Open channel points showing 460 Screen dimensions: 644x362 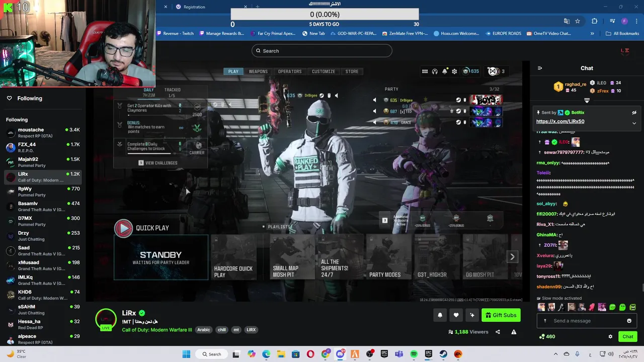point(547,337)
